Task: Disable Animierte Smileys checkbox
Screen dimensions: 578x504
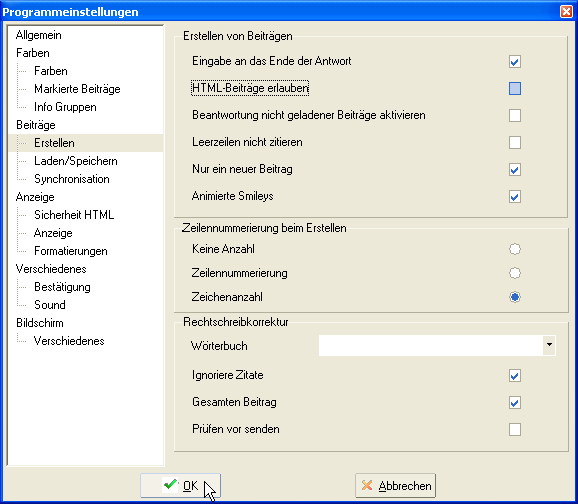Action: click(515, 197)
